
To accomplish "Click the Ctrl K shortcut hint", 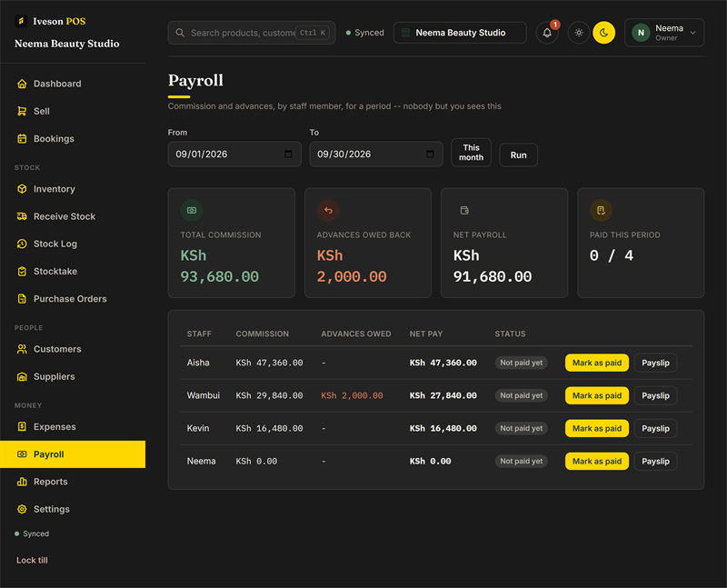I will [313, 33].
